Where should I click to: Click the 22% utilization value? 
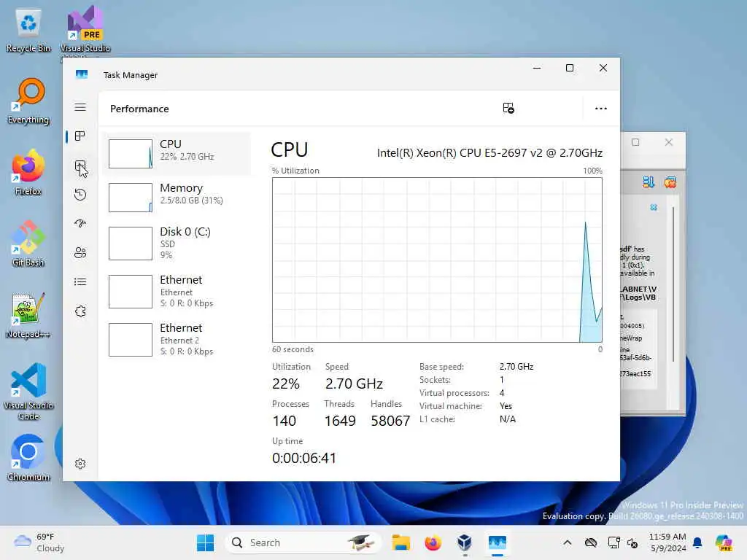pos(286,384)
